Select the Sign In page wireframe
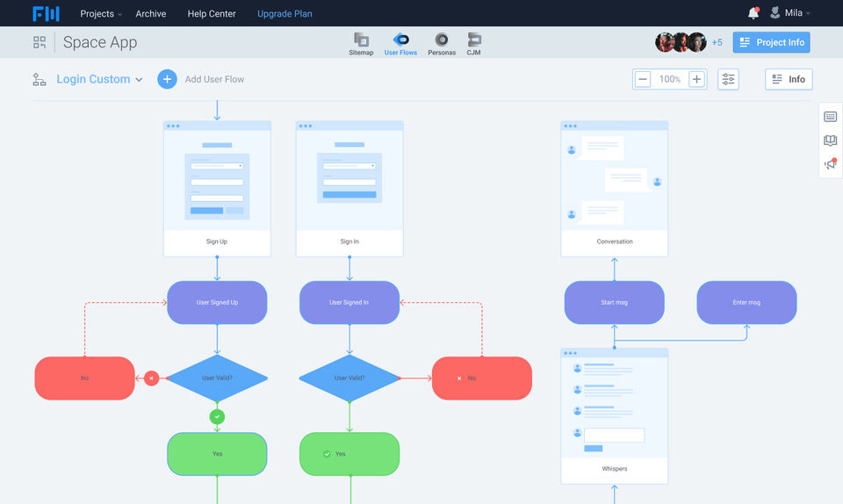This screenshot has width=843, height=504. [349, 189]
